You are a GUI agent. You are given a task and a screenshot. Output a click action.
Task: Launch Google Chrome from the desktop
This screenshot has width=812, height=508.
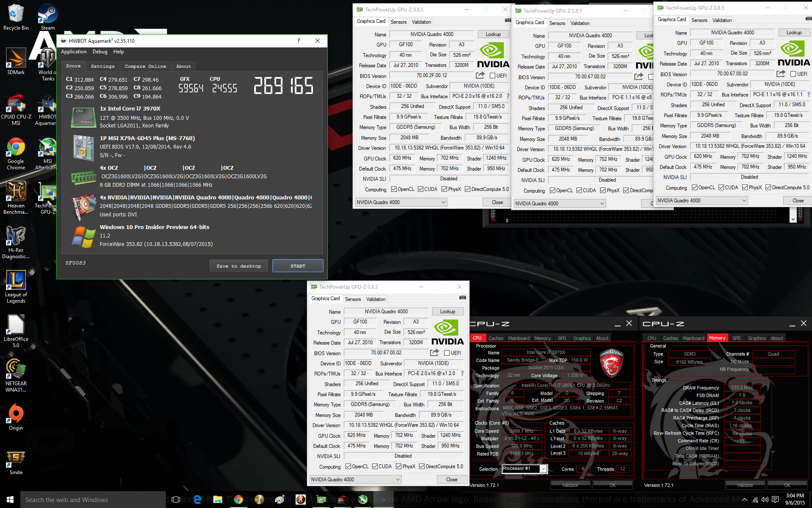pyautogui.click(x=16, y=153)
